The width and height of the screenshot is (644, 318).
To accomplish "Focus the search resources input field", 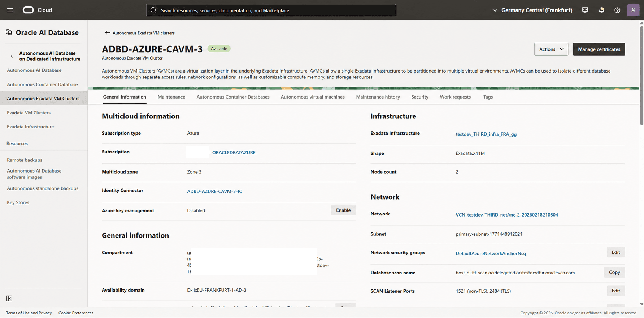I will 271,10.
